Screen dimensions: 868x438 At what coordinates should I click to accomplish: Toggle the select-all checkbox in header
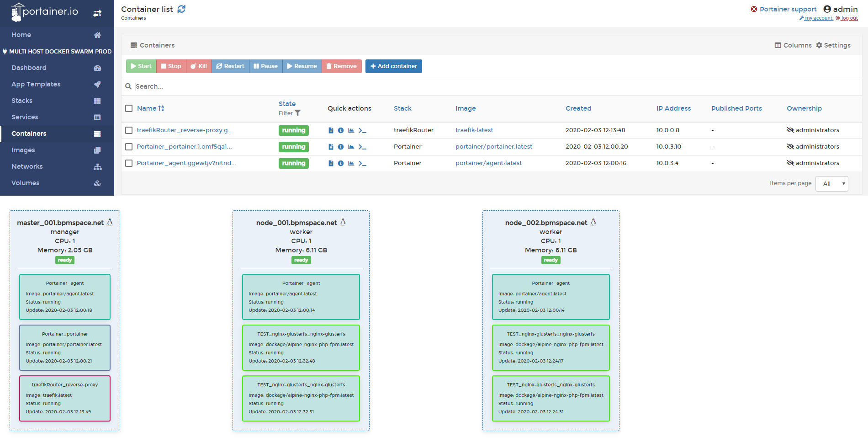click(x=129, y=108)
